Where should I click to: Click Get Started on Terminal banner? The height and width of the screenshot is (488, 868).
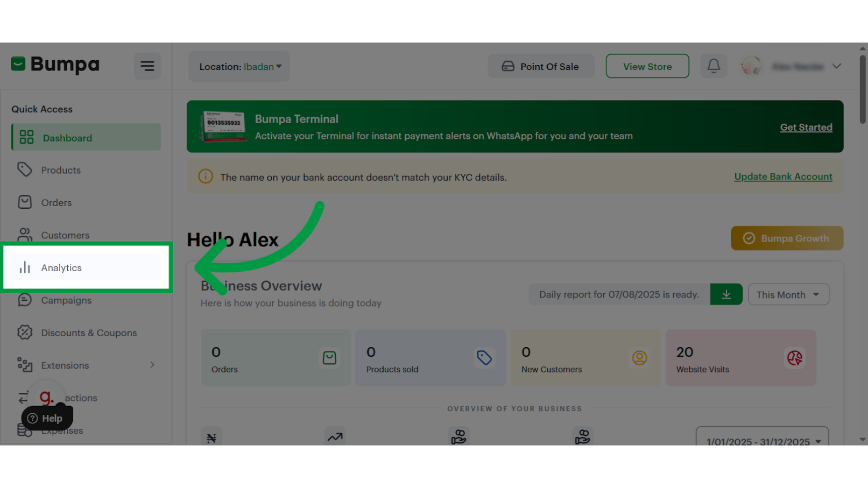coord(806,128)
